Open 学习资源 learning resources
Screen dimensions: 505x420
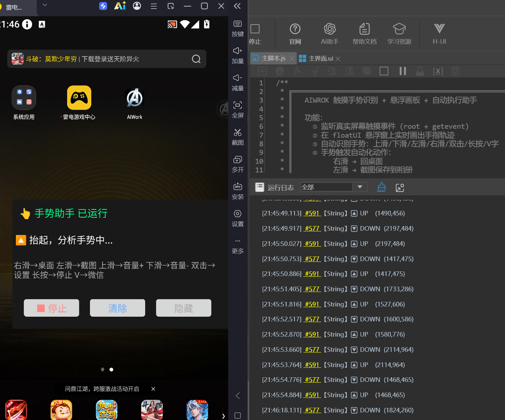pos(399,33)
